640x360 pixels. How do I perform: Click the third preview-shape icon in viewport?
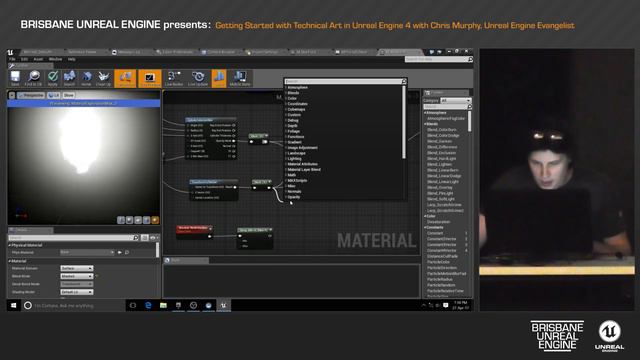(138, 220)
